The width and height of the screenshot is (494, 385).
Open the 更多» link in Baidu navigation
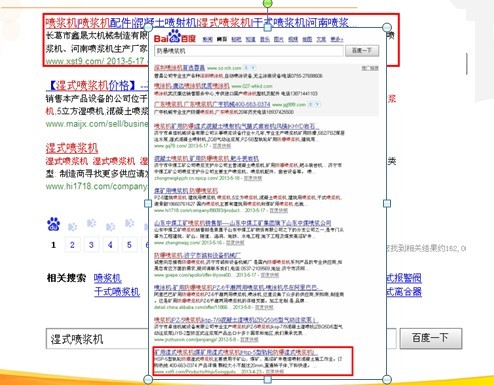click(337, 39)
